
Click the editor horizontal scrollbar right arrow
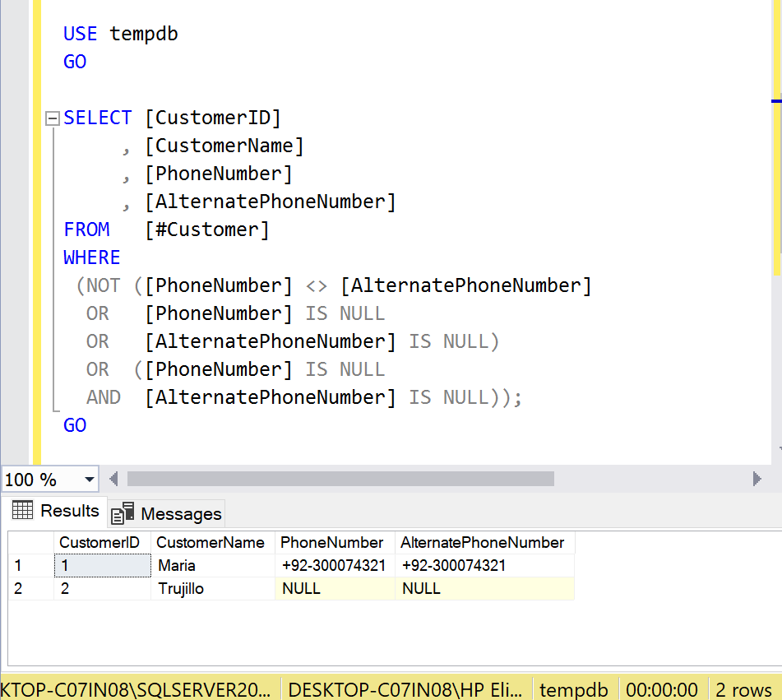757,479
